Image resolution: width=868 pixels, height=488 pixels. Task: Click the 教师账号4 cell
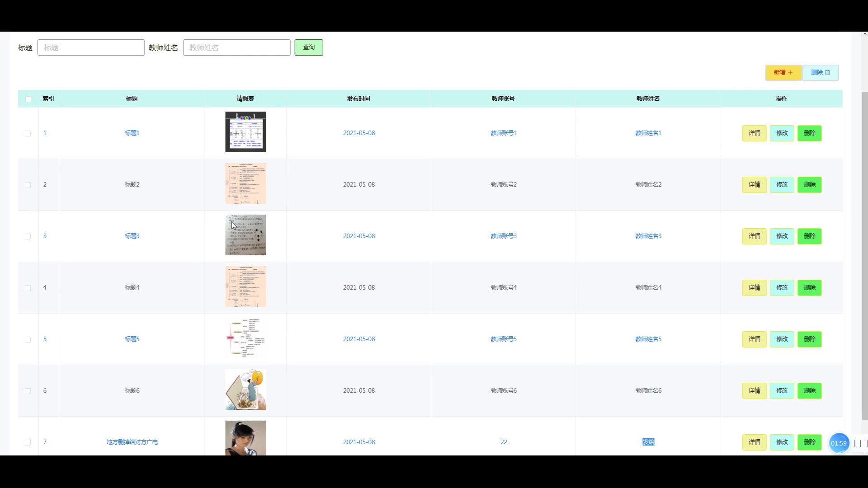504,287
